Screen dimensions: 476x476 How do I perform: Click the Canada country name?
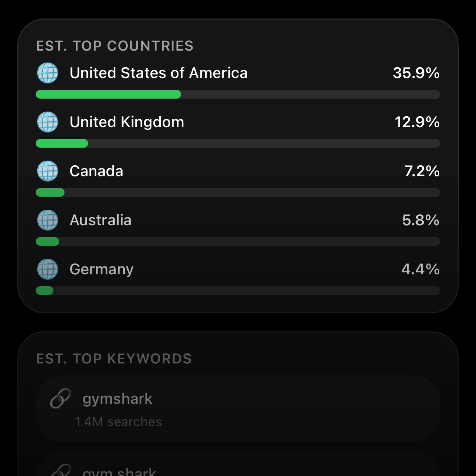pos(96,171)
